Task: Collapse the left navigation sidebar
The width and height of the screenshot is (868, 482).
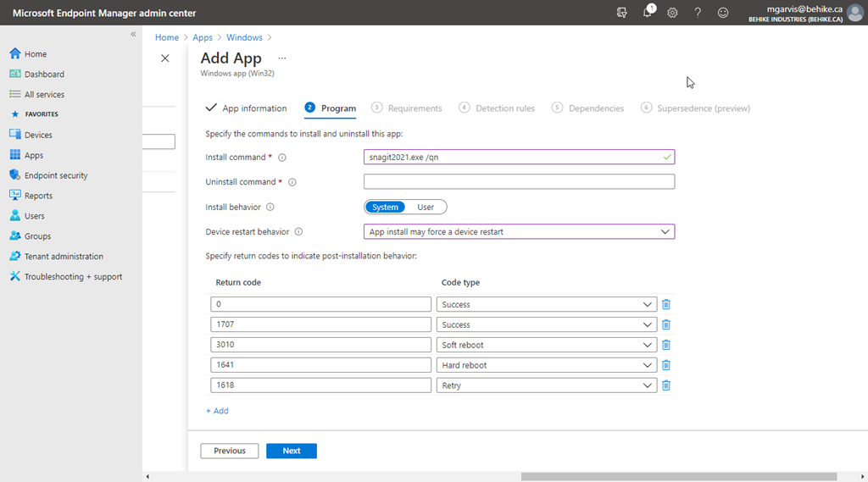Action: (133, 34)
